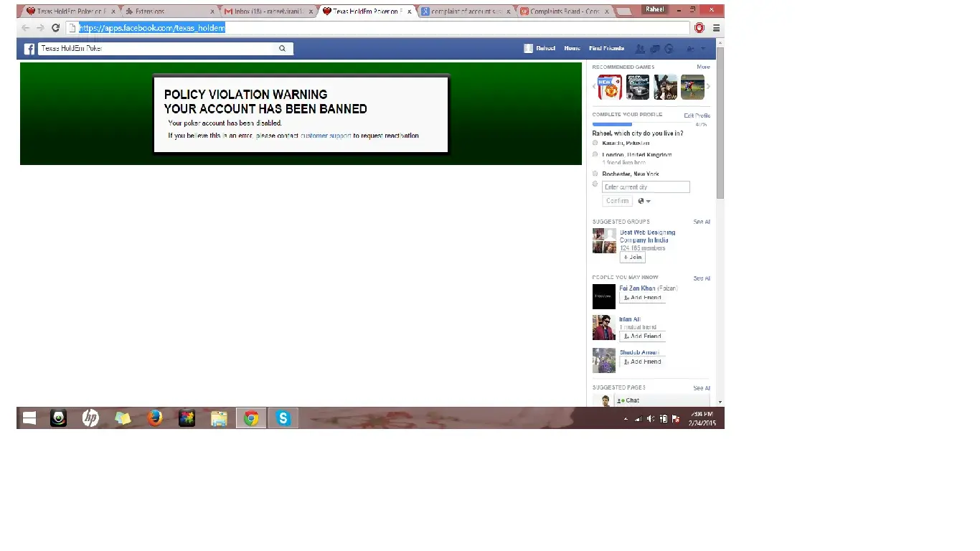The image size is (980, 551).
Task: Click the Facebook logo icon
Action: coord(29,49)
